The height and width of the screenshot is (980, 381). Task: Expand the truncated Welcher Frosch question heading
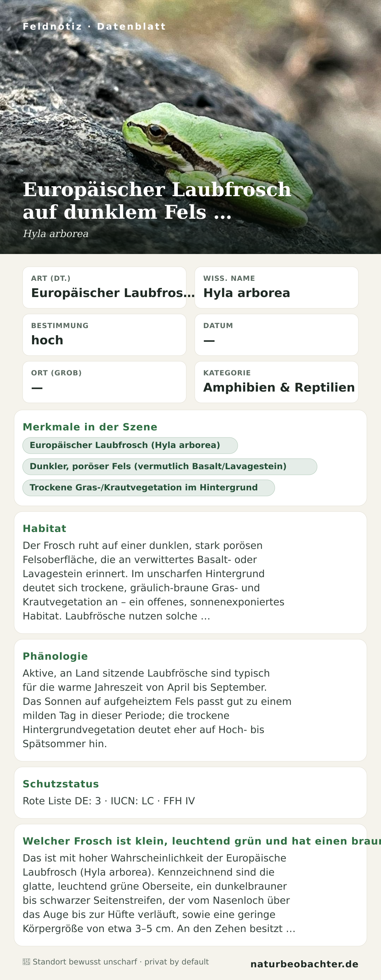pyautogui.click(x=202, y=841)
